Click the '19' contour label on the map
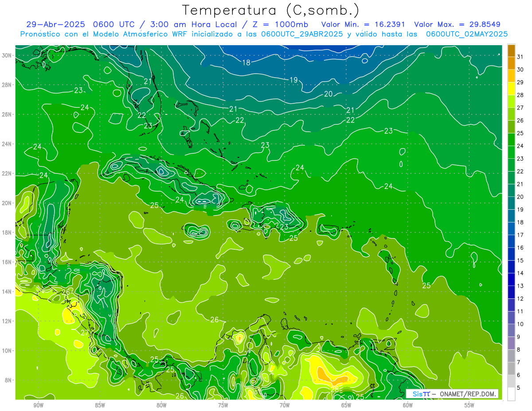 [x=293, y=80]
